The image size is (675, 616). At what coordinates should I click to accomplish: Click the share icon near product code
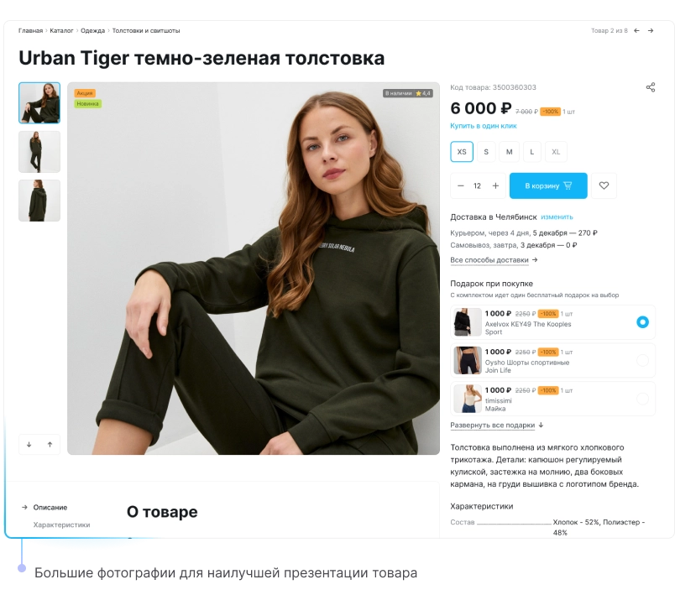(x=651, y=87)
